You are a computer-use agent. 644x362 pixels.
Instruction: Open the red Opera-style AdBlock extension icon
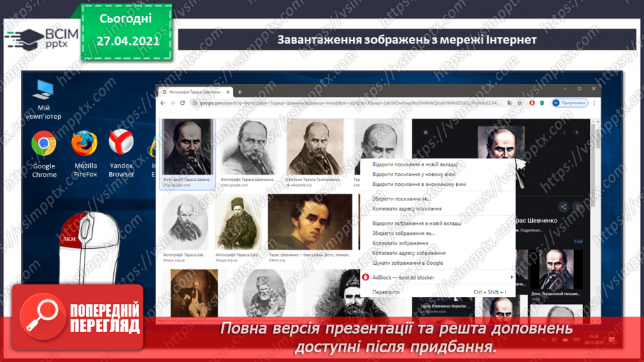click(x=532, y=103)
